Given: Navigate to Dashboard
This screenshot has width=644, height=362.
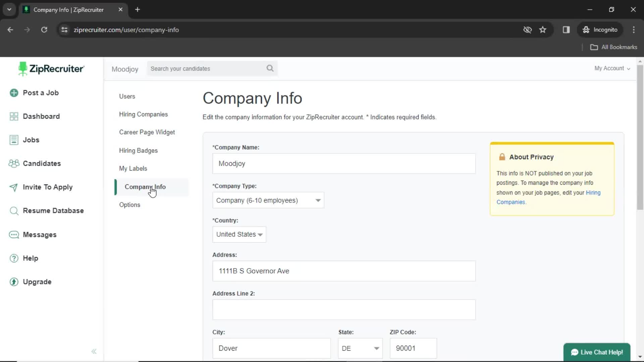Looking at the screenshot, I should coord(41,116).
